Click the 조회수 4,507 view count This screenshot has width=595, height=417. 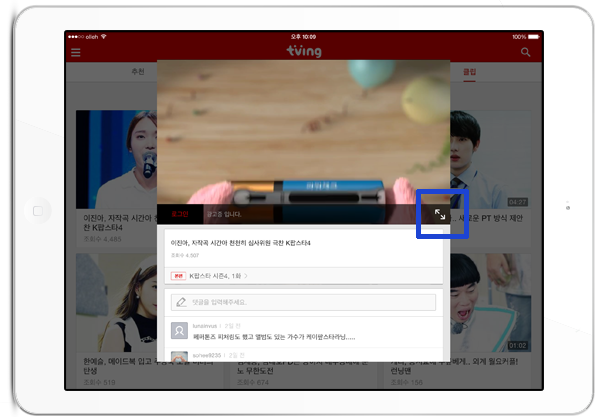(185, 255)
